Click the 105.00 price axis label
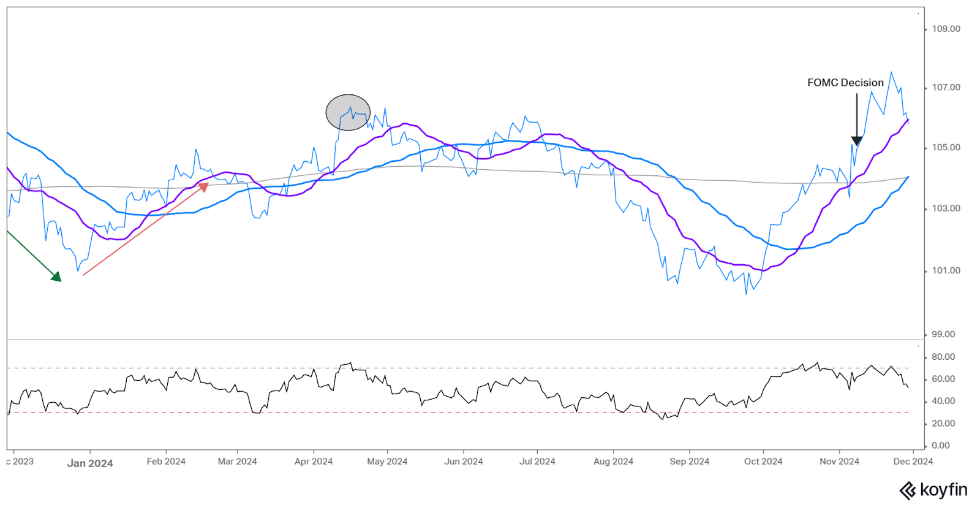 (x=946, y=148)
